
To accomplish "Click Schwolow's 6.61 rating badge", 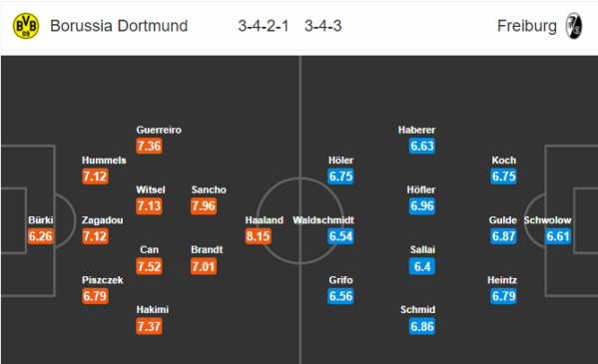I will (558, 236).
